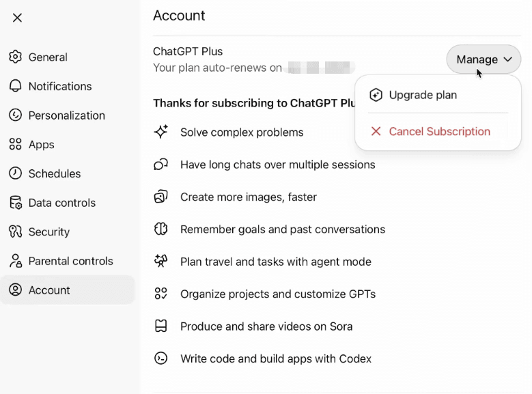This screenshot has height=394, width=532.
Task: Click the Codex terminal feature icon
Action: [x=161, y=358]
